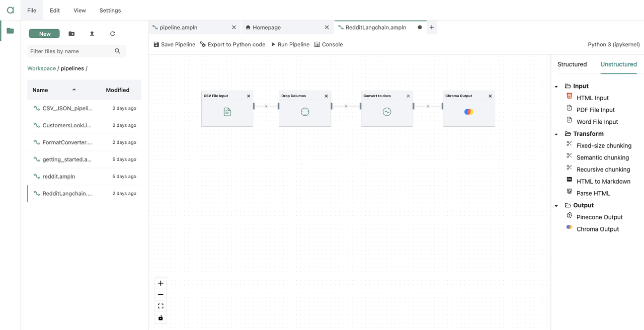Open the Settings menu

[x=110, y=10]
